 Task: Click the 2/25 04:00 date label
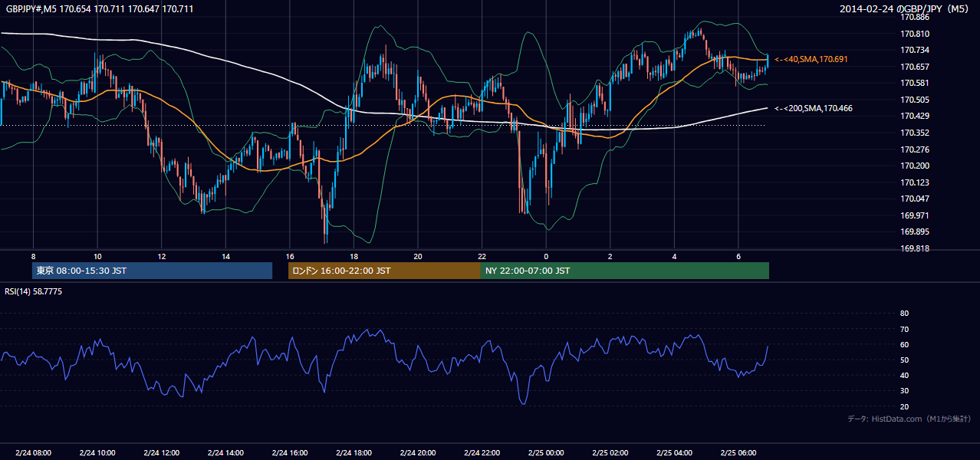tap(674, 453)
